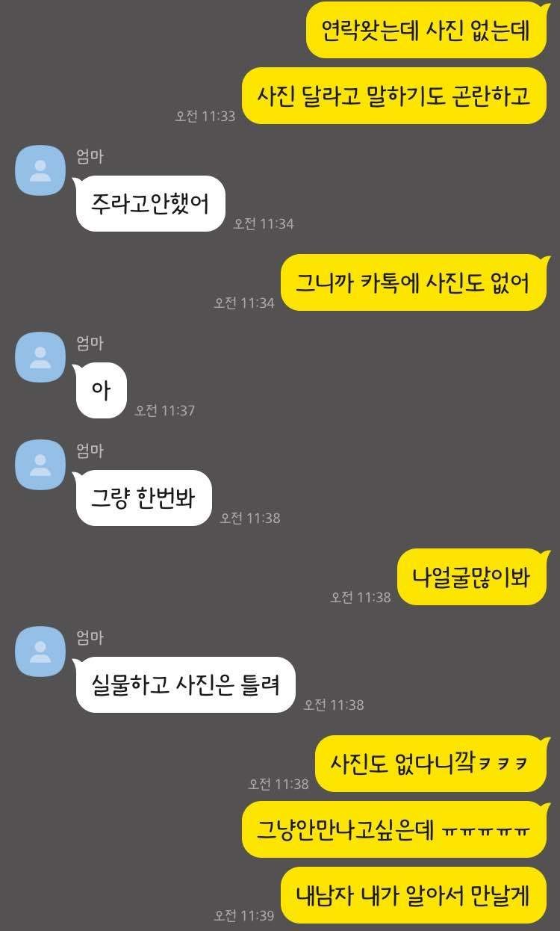560x931 pixels.
Task: Tap the 오전 11:37 timestamp
Action: coord(165,410)
